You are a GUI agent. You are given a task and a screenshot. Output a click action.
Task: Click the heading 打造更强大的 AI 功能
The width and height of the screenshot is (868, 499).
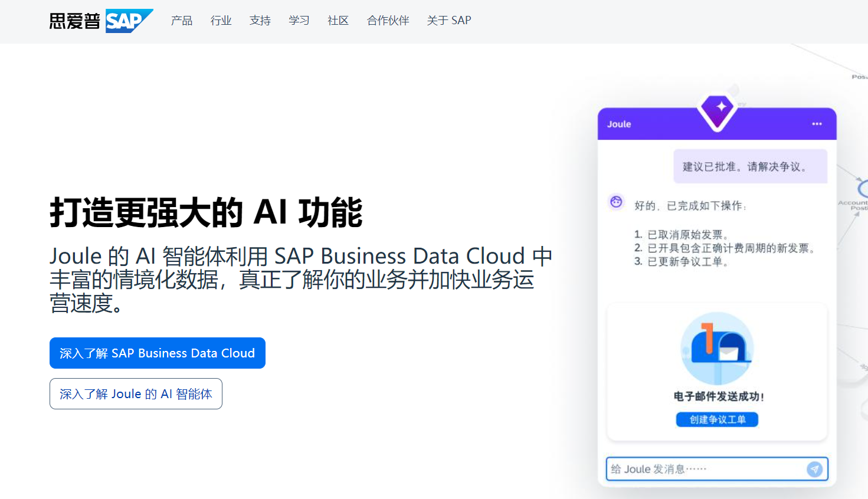[206, 212]
